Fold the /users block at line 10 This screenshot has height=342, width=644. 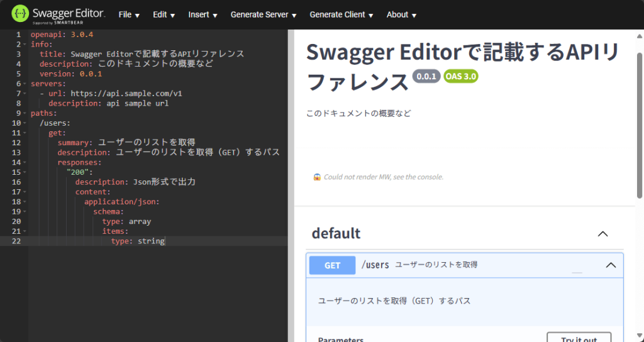(x=25, y=123)
